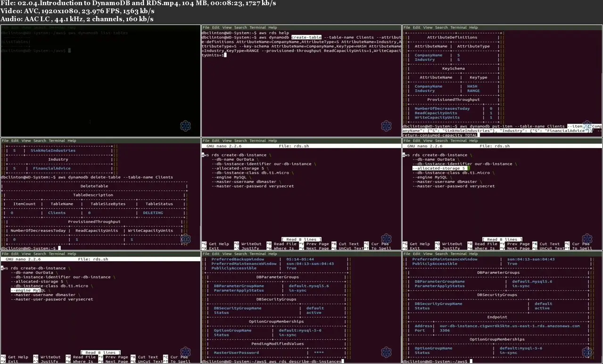Click the Ubuntu logo in the delete-table output panel

pyautogui.click(x=186, y=240)
